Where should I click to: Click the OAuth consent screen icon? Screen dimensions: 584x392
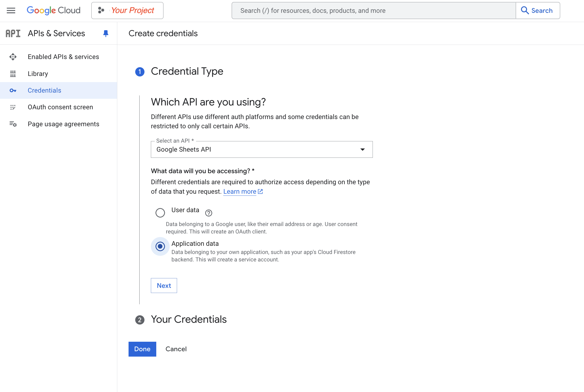(13, 107)
